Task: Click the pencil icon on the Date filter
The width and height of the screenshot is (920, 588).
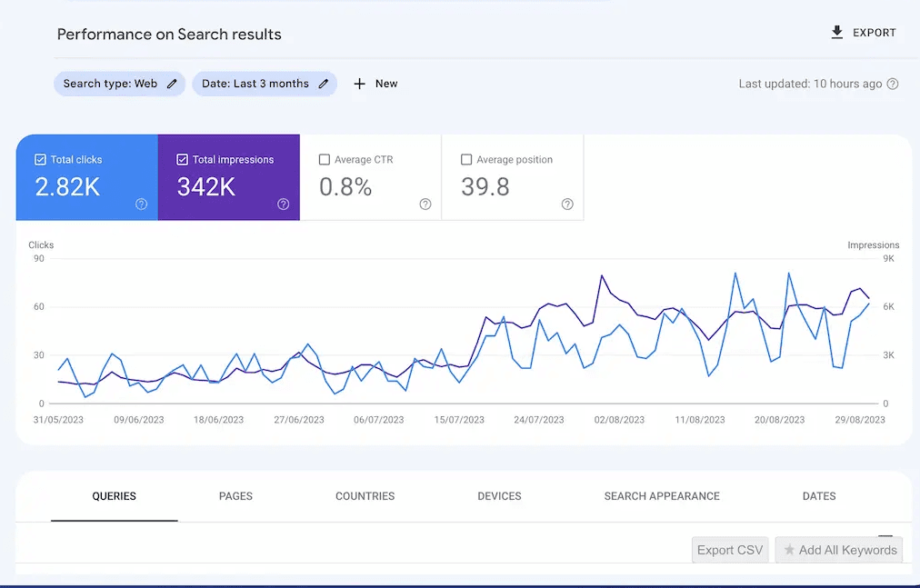Action: pyautogui.click(x=325, y=83)
